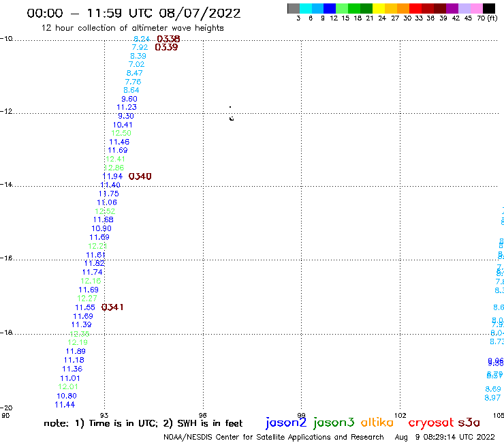
Task: Click the note "SWH is in feet"
Action: pyautogui.click(x=202, y=423)
